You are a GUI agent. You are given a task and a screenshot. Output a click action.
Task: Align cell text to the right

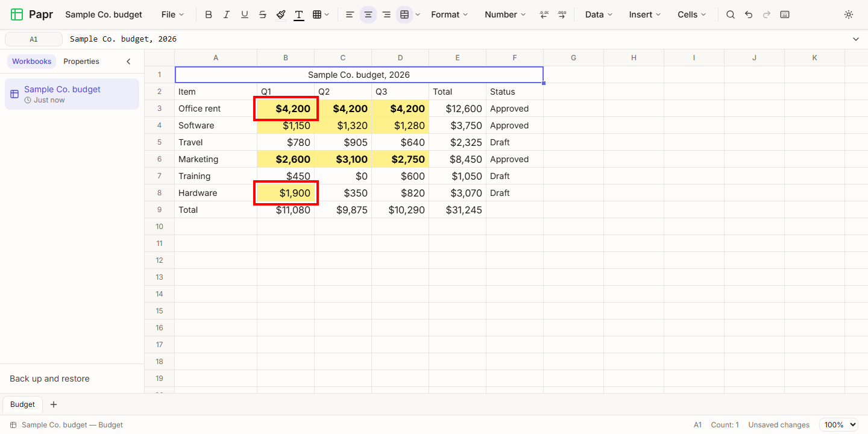pyautogui.click(x=386, y=14)
